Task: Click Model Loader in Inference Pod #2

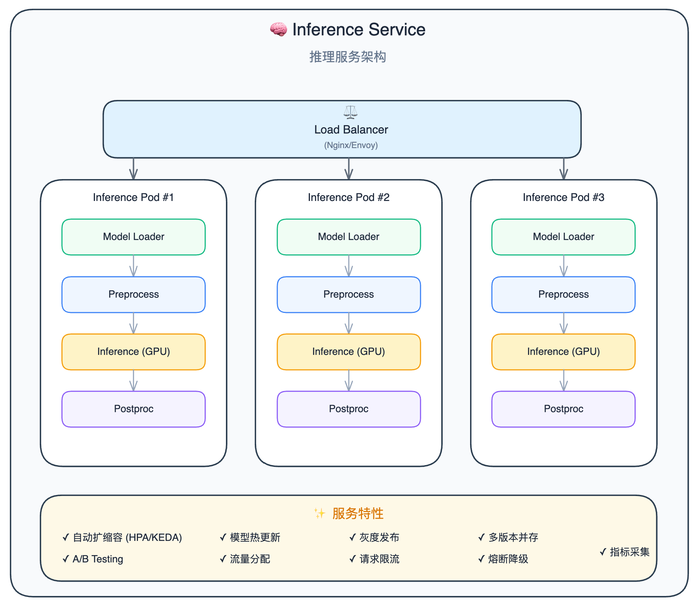Action: pyautogui.click(x=349, y=237)
